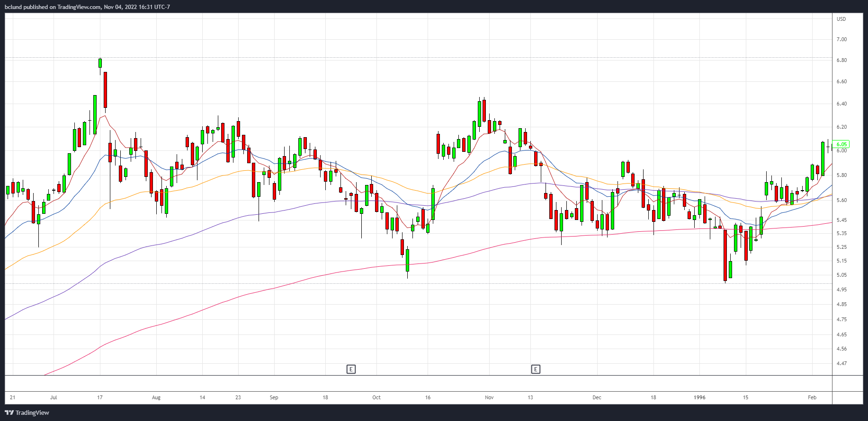Screen dimensions: 868x421
Task: Open the TradingView logo at the bottom
Action: (x=27, y=412)
